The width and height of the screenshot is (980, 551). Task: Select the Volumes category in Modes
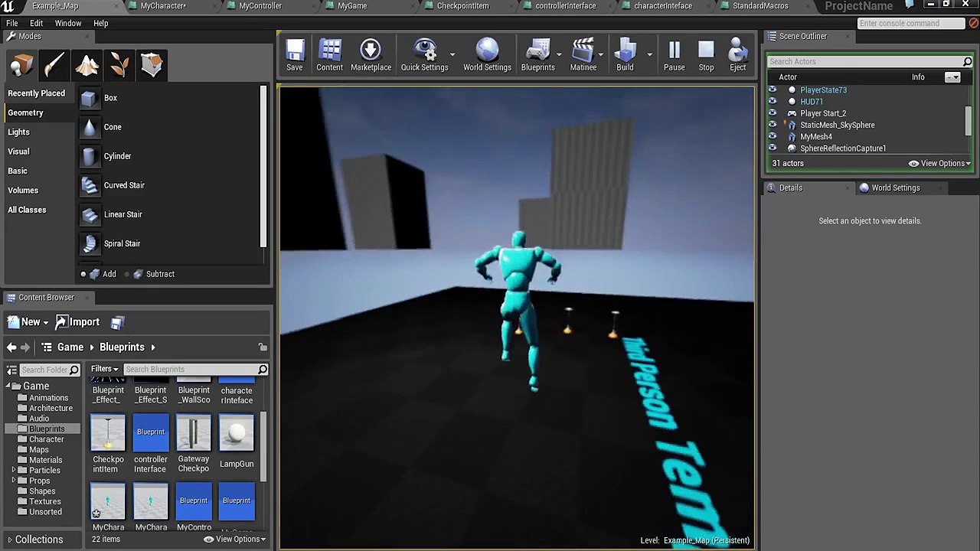[x=23, y=191]
